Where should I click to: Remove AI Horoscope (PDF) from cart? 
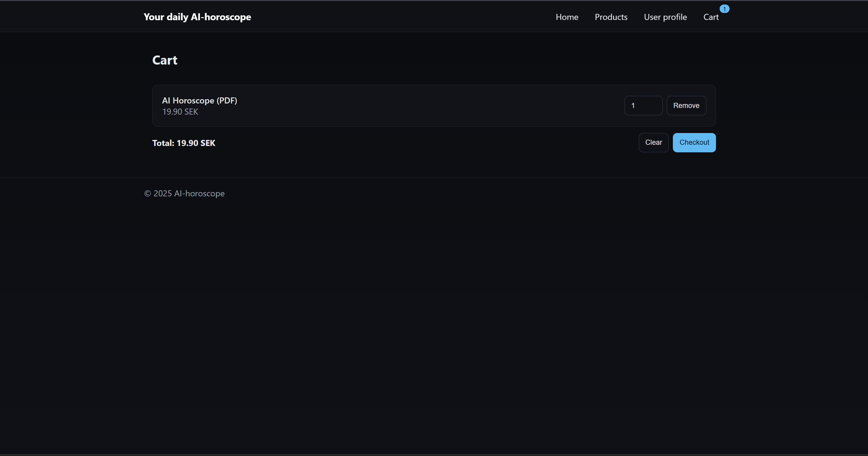tap(686, 106)
